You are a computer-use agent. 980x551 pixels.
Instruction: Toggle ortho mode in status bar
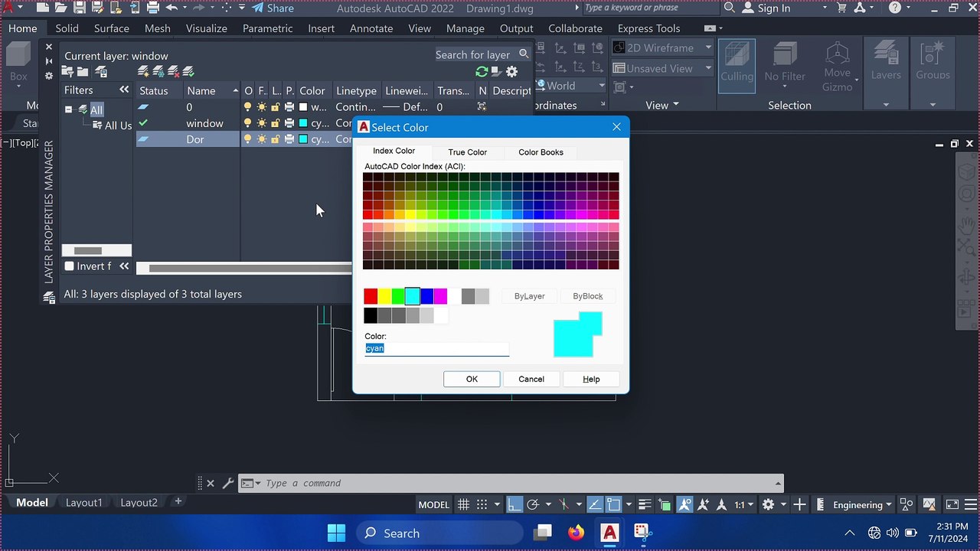(x=514, y=504)
